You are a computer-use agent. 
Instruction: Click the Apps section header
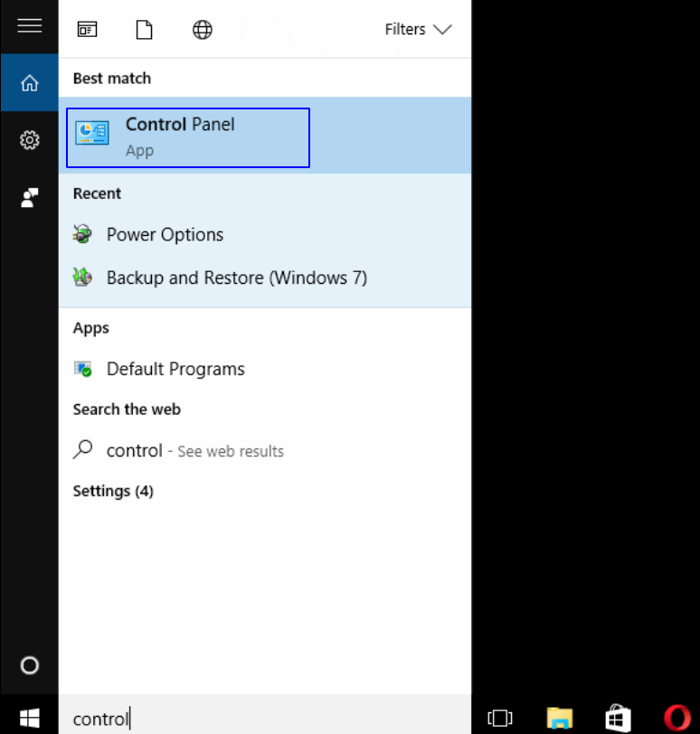point(90,328)
